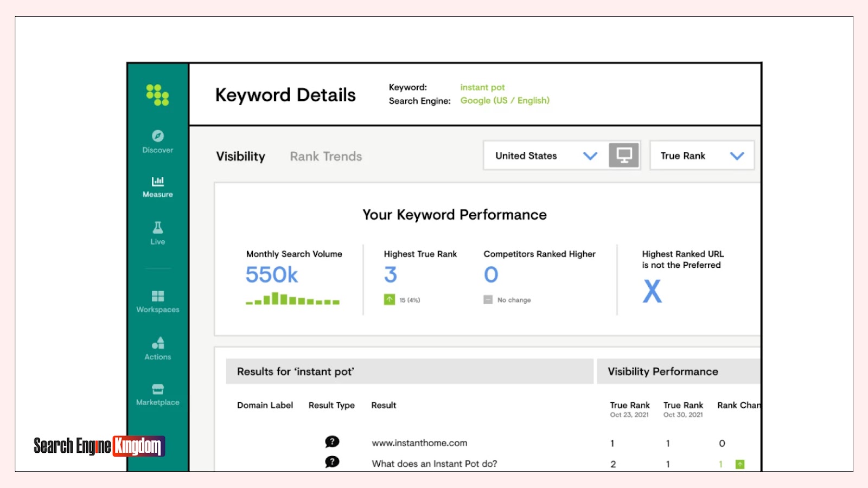Image resolution: width=868 pixels, height=488 pixels.
Task: Select the Measure menu label
Action: point(158,195)
